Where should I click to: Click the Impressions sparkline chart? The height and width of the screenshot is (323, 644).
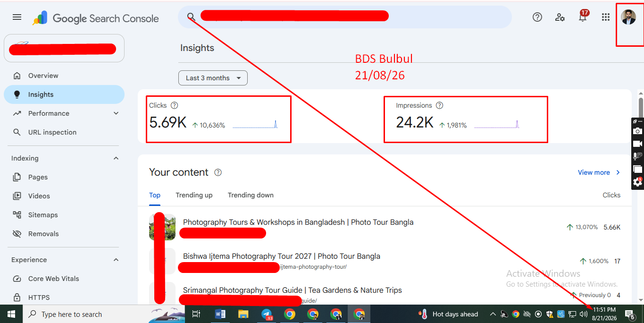tap(497, 125)
